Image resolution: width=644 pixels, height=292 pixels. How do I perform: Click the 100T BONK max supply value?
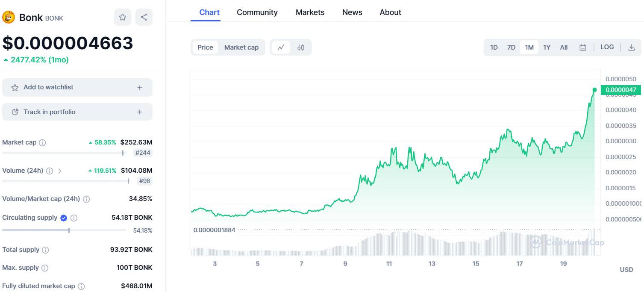click(135, 268)
